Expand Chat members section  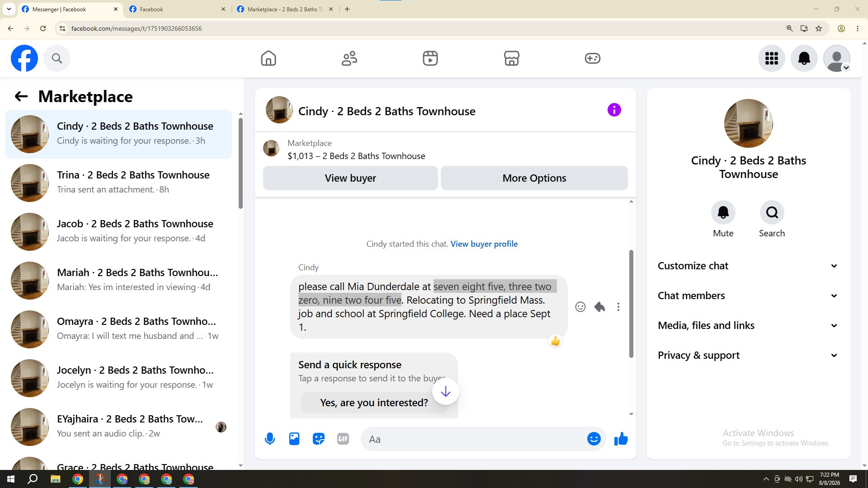(x=748, y=296)
